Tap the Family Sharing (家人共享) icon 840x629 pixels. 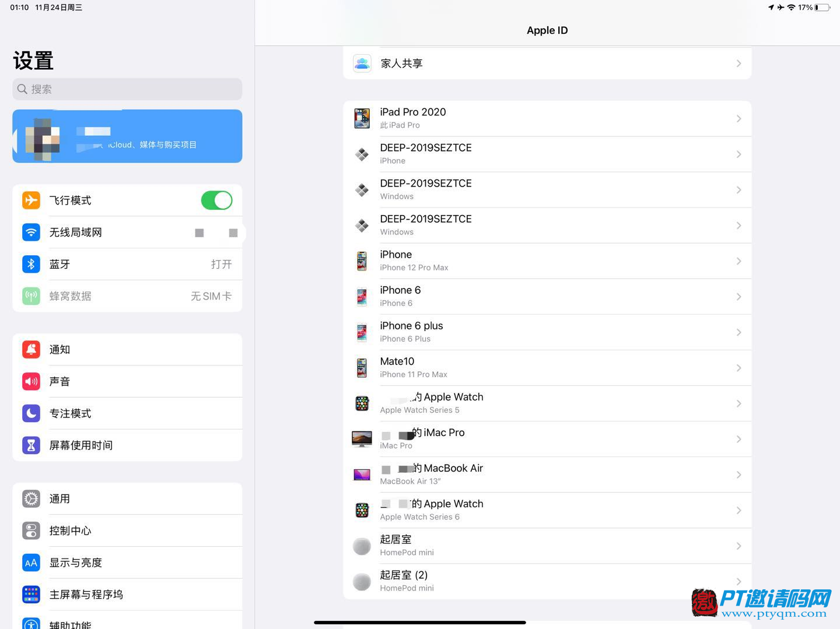point(362,63)
